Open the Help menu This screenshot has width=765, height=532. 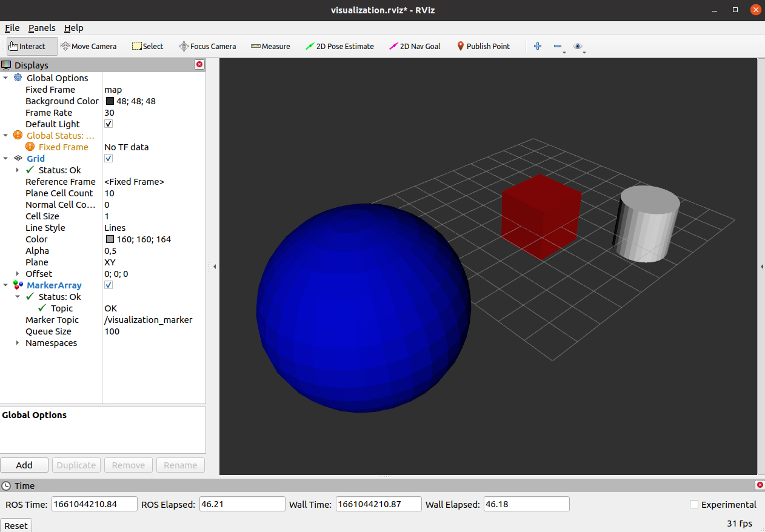[74, 28]
